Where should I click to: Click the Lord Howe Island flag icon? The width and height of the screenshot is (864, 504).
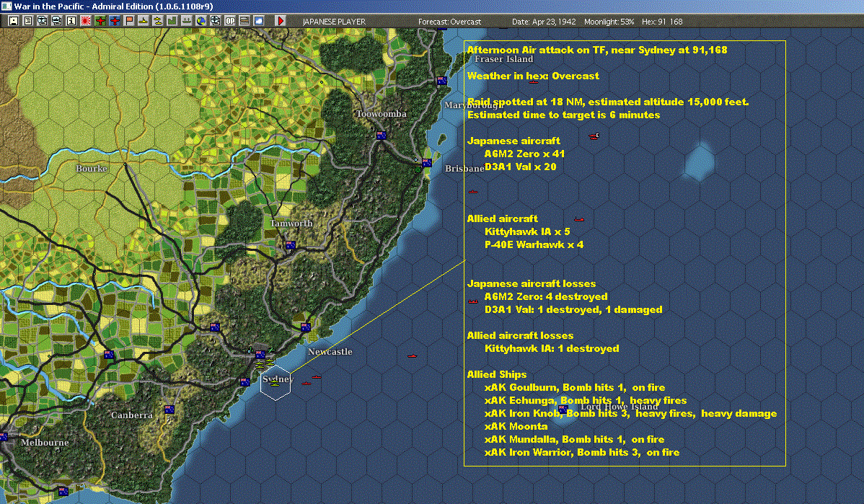pyautogui.click(x=563, y=410)
